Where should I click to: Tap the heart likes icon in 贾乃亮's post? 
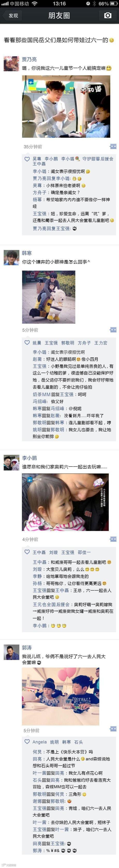[x=27, y=159]
